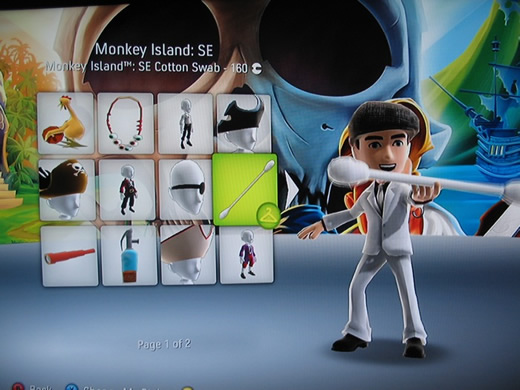Pick the purple governor outfit tile
Screen dimensions: 520x390
(x=247, y=255)
